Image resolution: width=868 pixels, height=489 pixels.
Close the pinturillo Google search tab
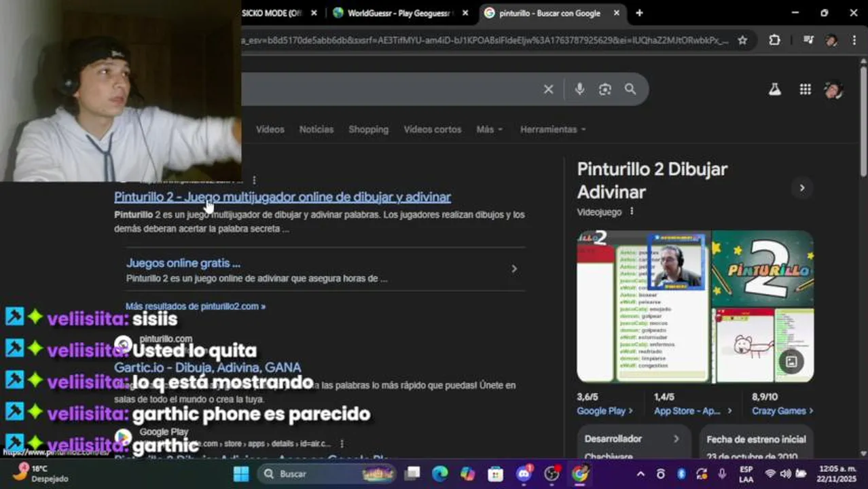tap(617, 13)
